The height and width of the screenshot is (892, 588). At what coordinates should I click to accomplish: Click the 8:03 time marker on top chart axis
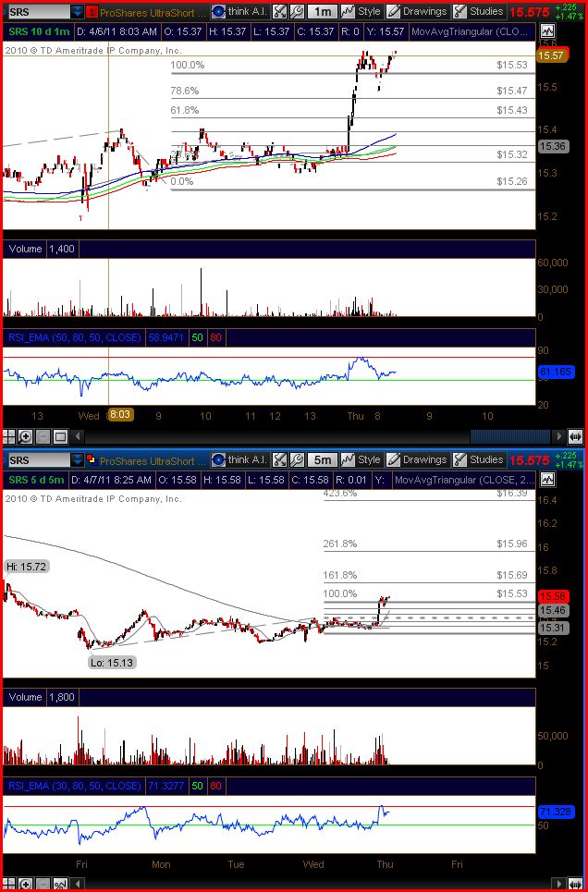coord(121,415)
